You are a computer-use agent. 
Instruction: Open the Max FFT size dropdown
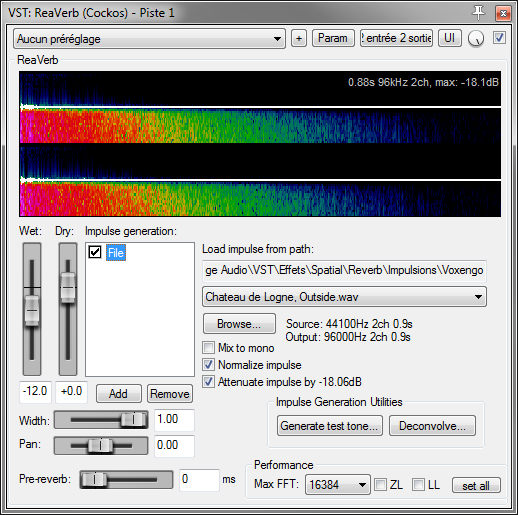(337, 484)
